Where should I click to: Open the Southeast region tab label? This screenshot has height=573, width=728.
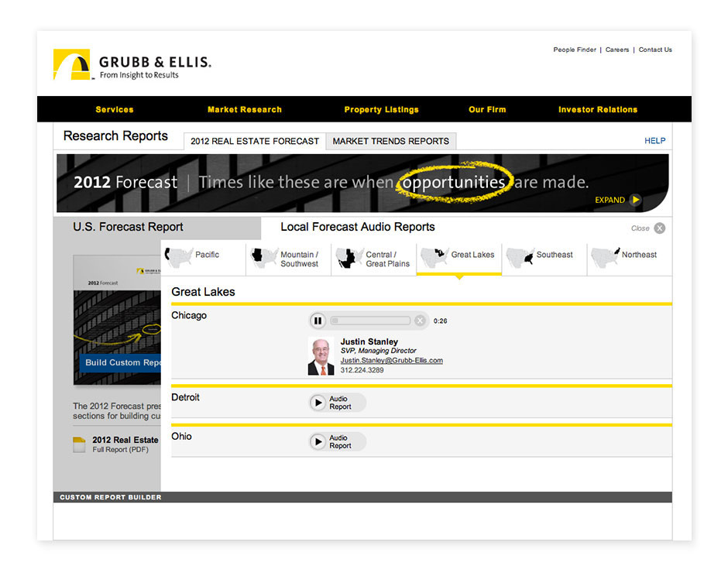coord(555,255)
